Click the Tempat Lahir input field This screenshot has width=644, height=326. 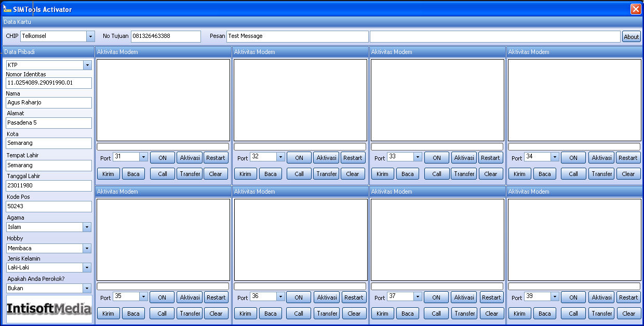(49, 165)
